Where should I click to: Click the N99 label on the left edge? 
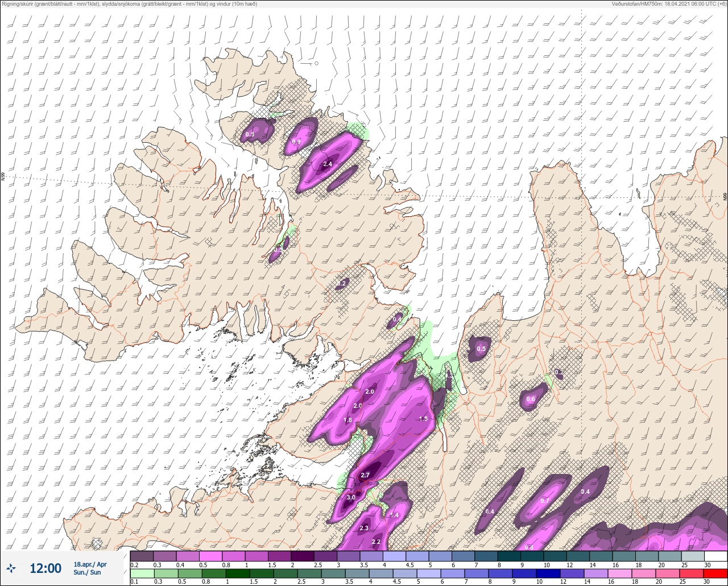coord(3,177)
